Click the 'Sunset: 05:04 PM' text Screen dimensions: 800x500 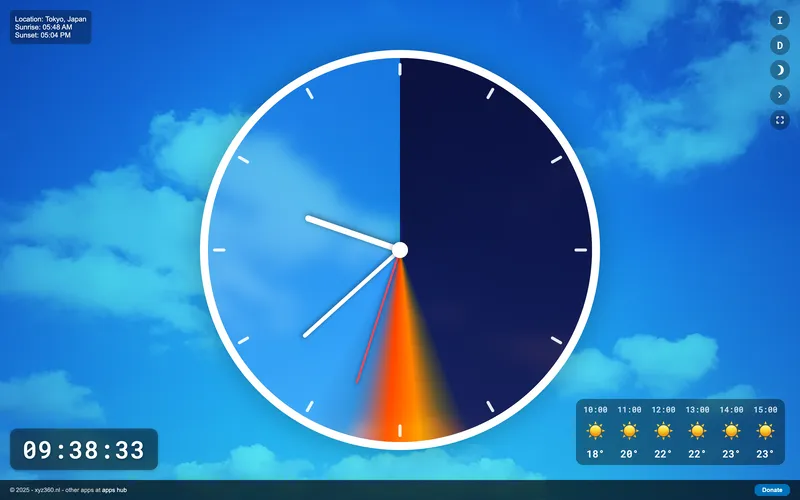[x=42, y=35]
